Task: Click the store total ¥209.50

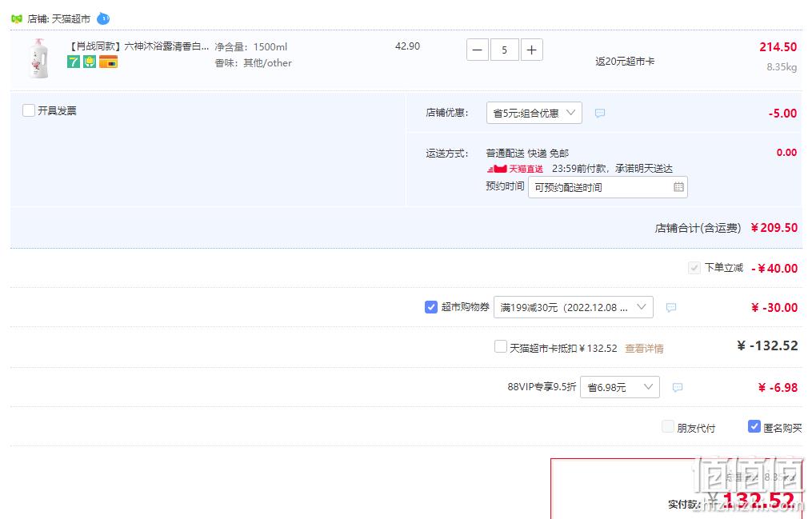Action: pyautogui.click(x=774, y=228)
